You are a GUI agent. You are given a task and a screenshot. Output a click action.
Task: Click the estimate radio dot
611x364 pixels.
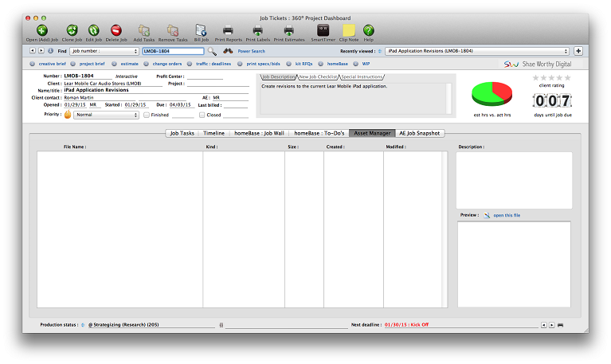[x=114, y=64]
